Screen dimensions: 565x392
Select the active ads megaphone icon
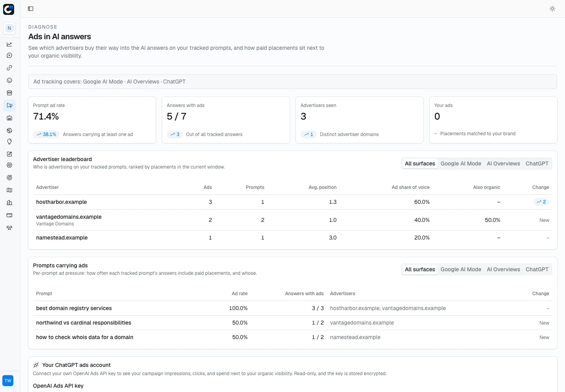tap(9, 105)
